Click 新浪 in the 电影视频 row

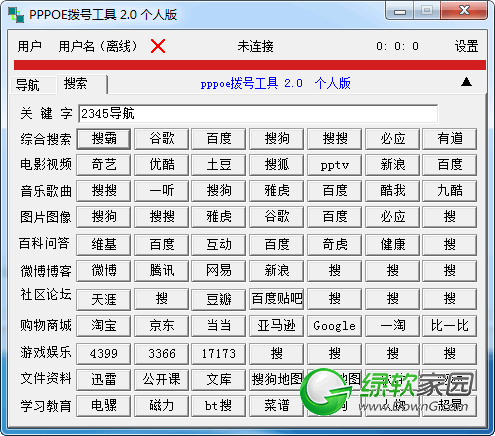pyautogui.click(x=392, y=165)
